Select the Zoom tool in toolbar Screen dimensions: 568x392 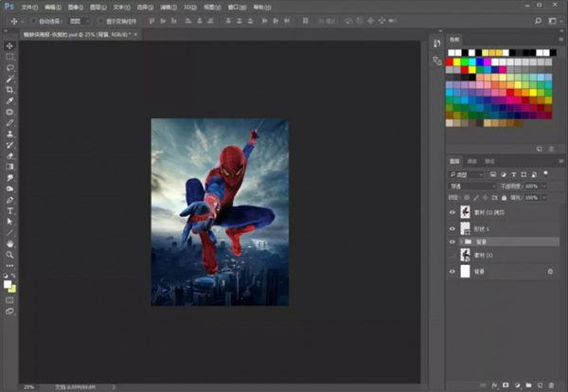[10, 255]
